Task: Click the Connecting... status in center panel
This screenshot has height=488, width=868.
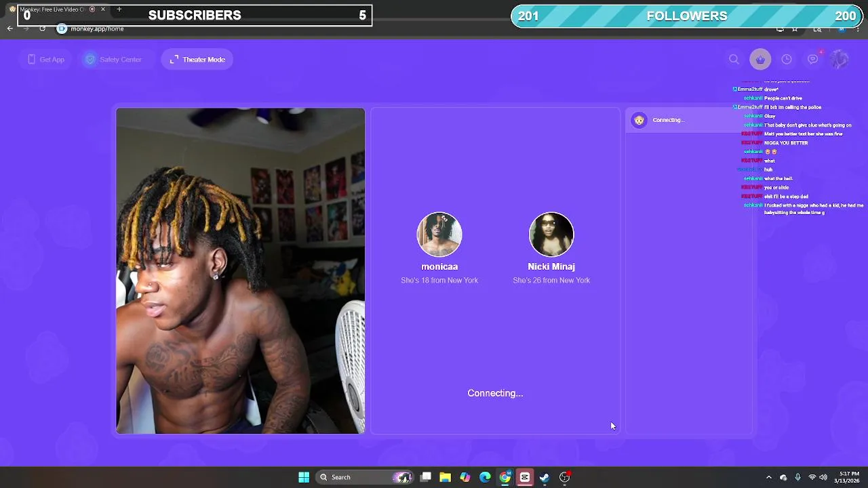Action: coord(495,393)
